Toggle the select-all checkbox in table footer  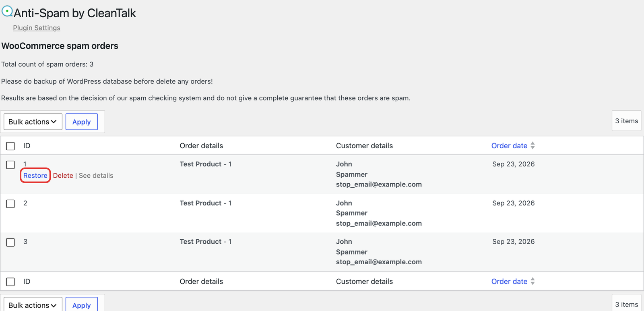[x=10, y=282]
